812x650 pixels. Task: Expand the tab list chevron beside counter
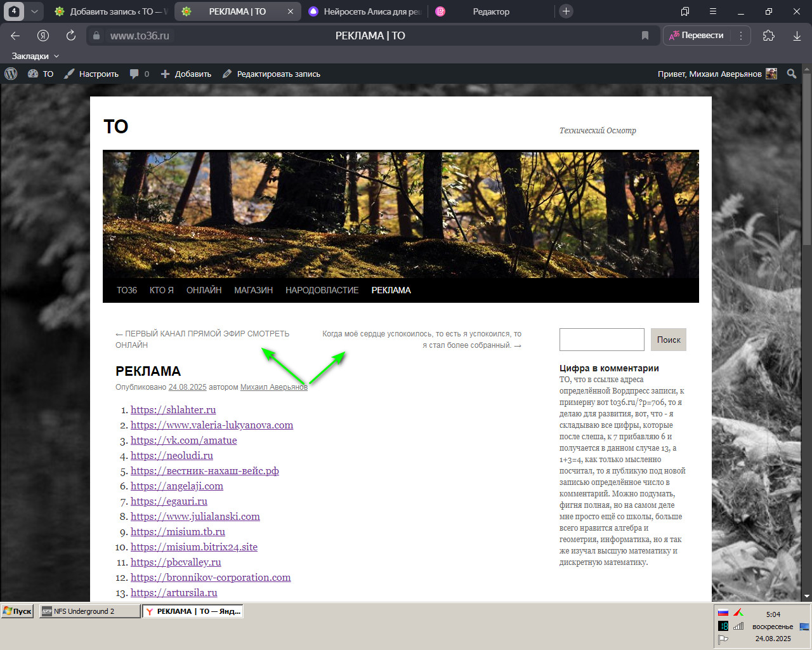(34, 11)
